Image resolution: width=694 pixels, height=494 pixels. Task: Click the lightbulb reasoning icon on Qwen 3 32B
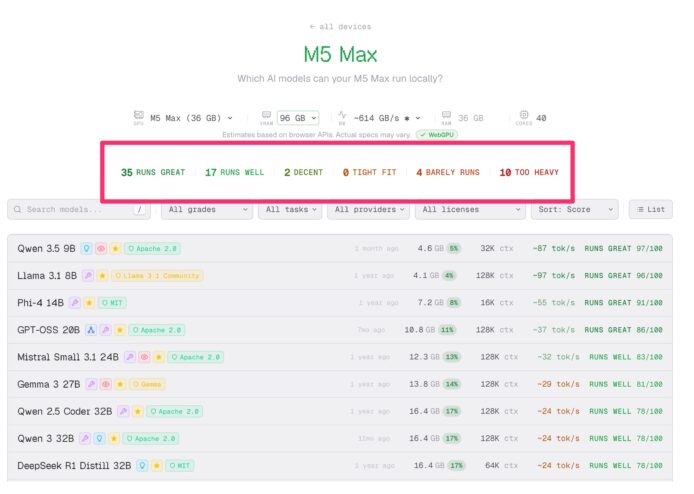(x=100, y=439)
